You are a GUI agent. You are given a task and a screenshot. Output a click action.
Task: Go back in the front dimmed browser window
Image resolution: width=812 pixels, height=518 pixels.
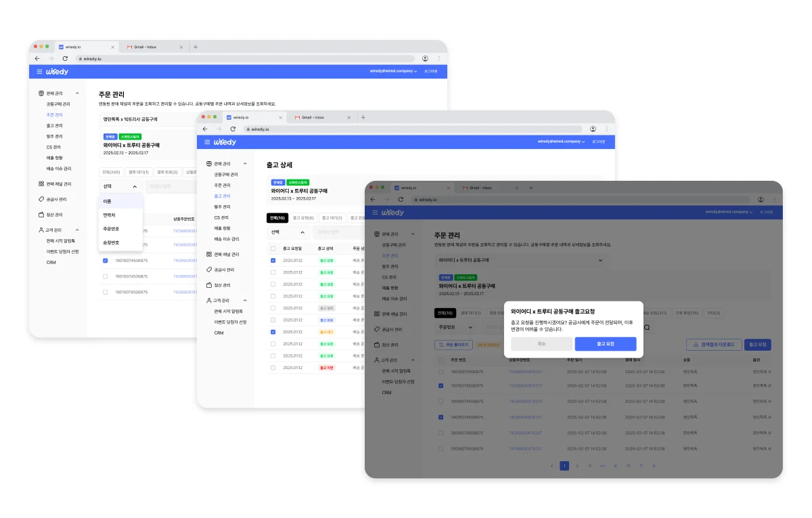373,199
